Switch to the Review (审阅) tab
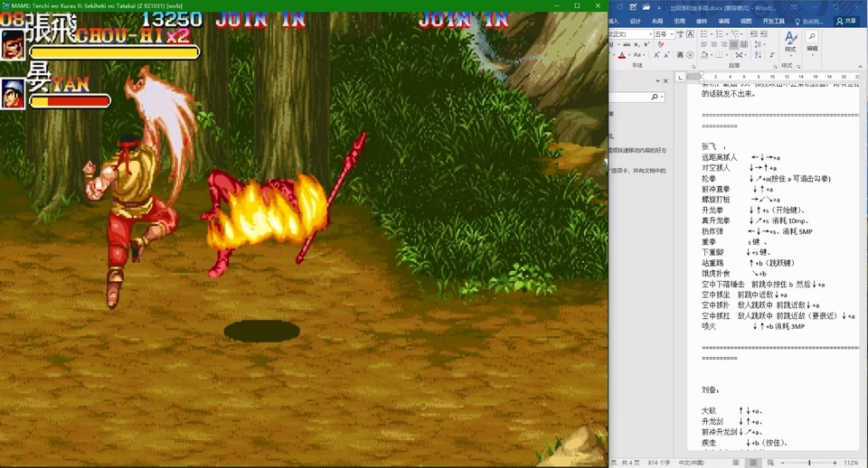The width and height of the screenshot is (868, 468). 723,21
